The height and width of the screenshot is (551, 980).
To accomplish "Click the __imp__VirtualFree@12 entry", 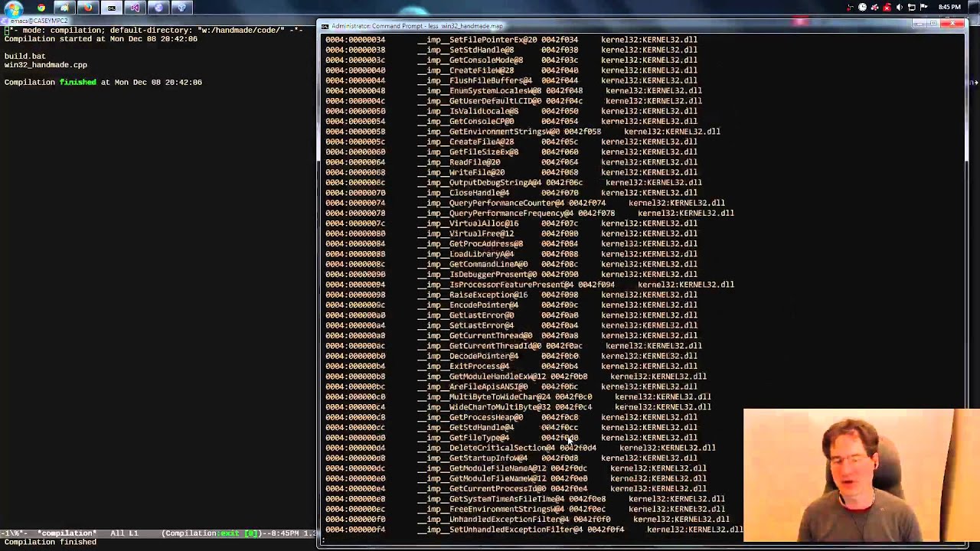I will point(465,233).
